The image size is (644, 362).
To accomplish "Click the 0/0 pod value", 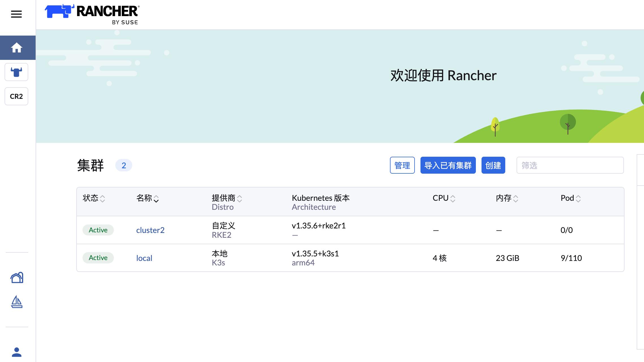I will coord(567,230).
